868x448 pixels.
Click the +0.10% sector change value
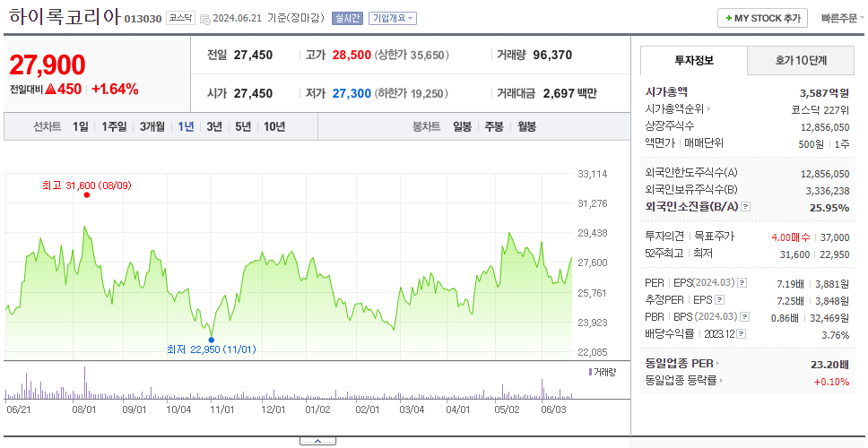(x=831, y=381)
